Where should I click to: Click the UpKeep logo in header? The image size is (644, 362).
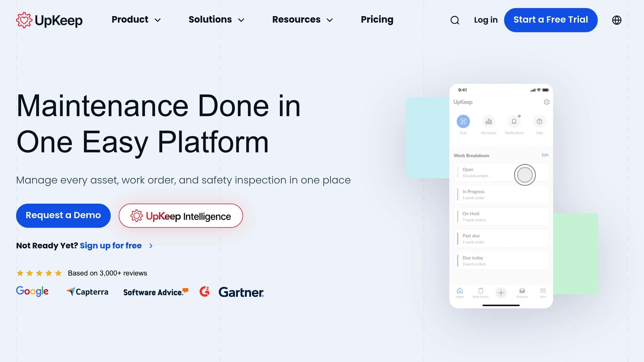tap(49, 20)
